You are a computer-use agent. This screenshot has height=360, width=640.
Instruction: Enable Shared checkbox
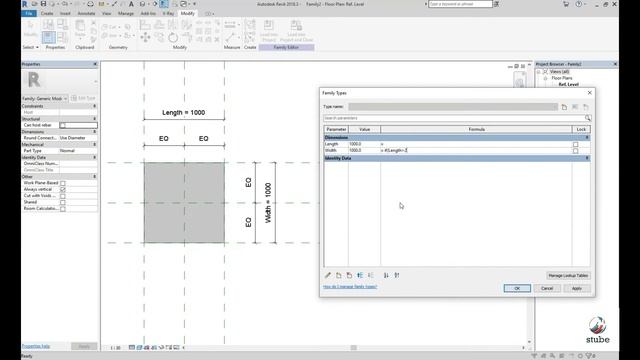[63, 202]
